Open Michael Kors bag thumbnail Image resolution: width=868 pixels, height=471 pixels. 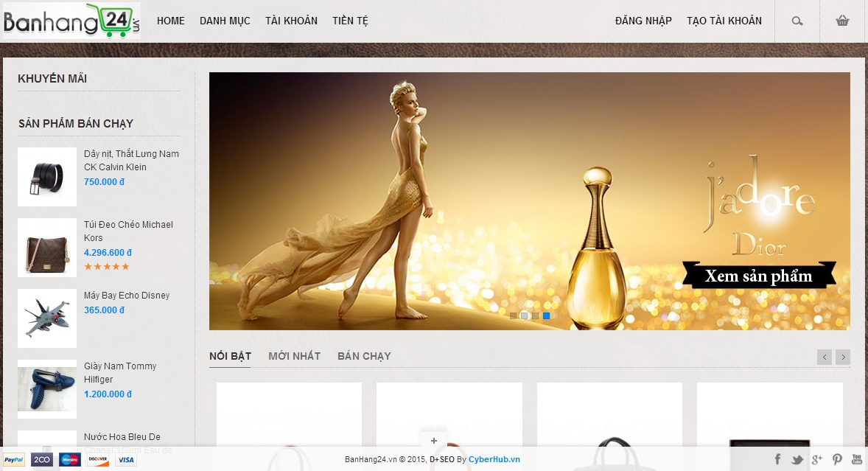tap(47, 248)
